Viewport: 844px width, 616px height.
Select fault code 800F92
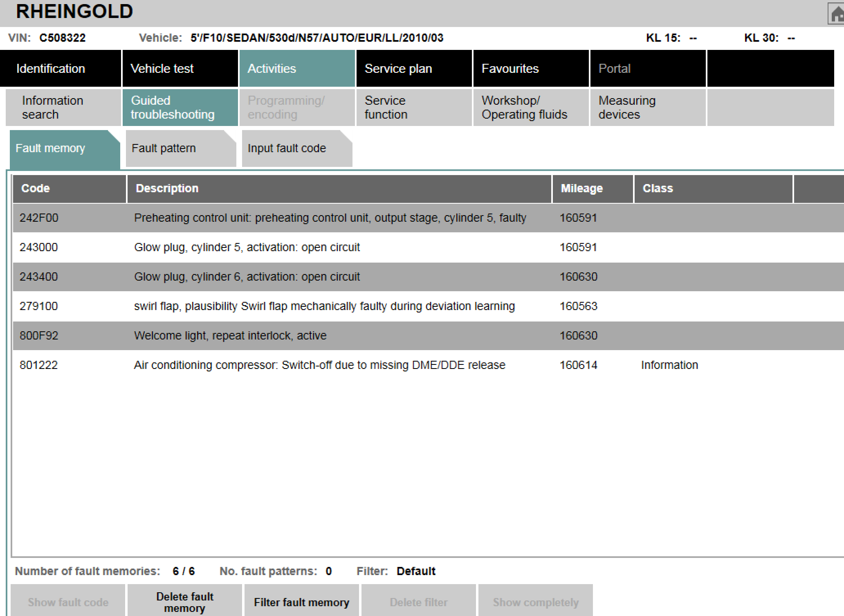click(39, 336)
